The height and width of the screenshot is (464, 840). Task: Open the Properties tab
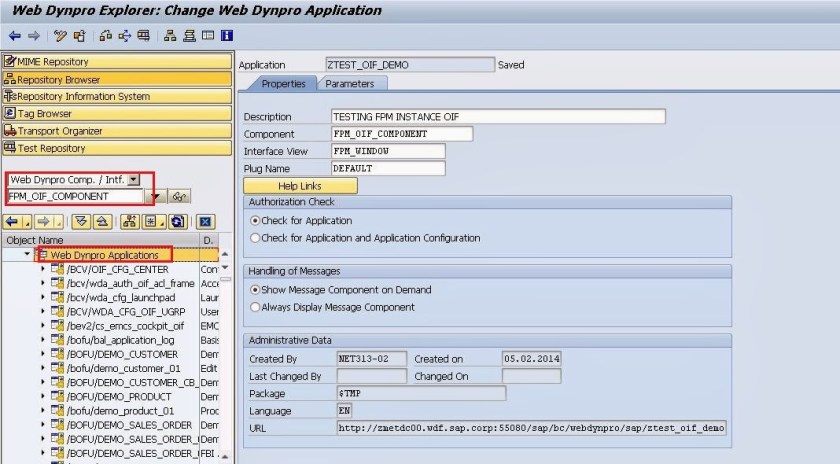click(x=283, y=84)
